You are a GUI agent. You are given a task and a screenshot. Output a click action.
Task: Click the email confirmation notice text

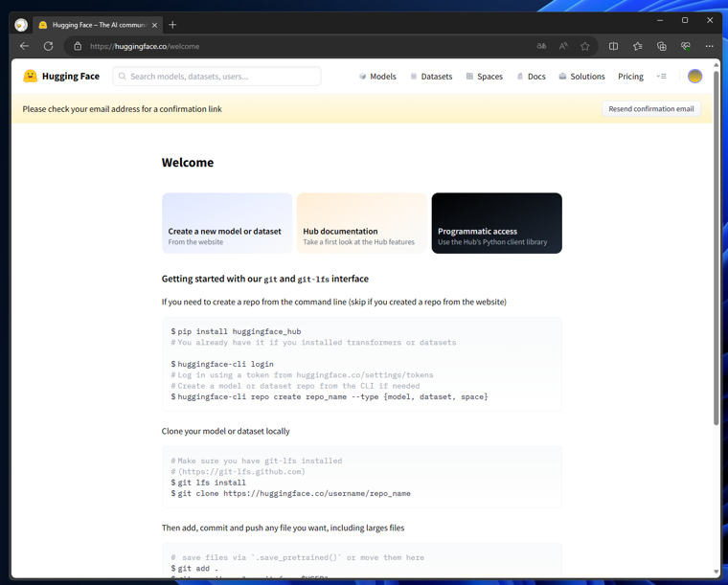point(122,109)
